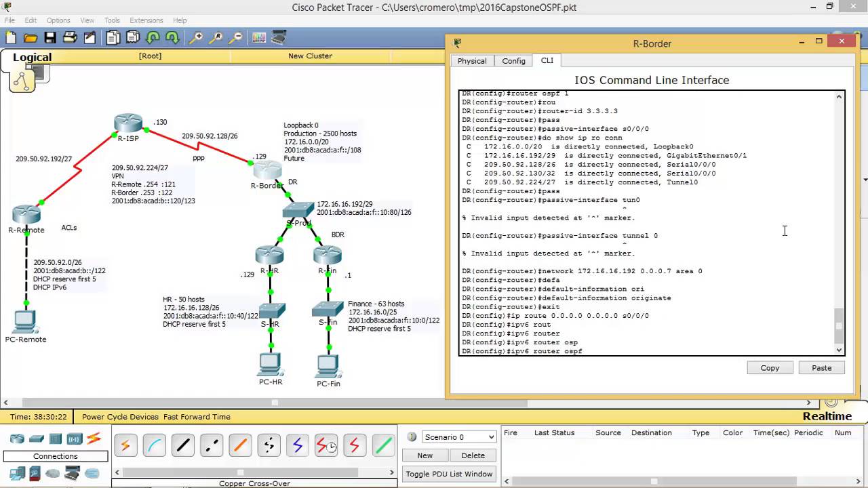868x488 pixels.
Task: Choose the Serial DCE cable with clock
Action: 326,445
